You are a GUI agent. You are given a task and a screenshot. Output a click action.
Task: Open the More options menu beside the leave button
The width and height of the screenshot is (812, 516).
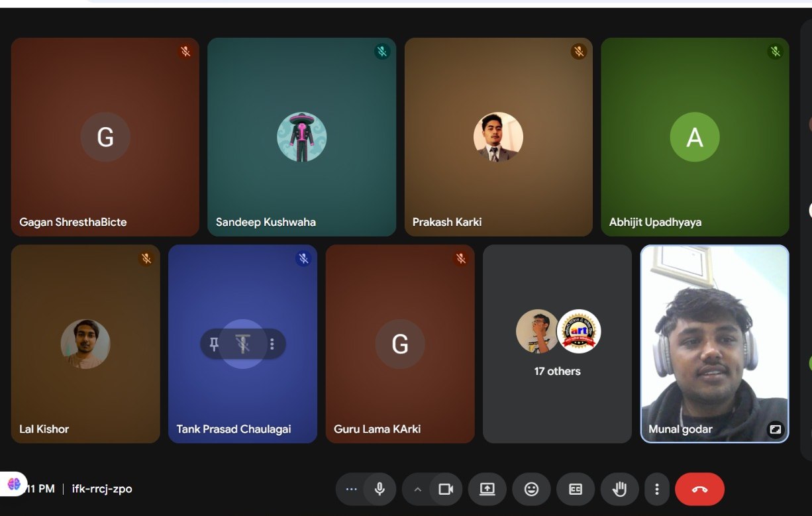pos(656,490)
